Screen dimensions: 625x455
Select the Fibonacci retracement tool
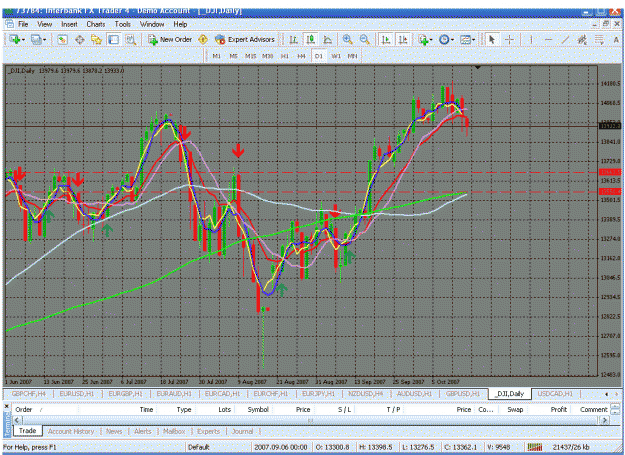[599, 39]
